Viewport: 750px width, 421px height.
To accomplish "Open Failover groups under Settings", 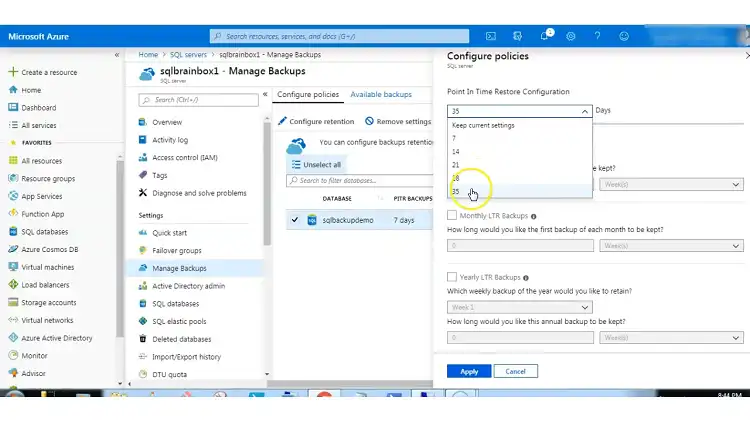I will click(176, 250).
